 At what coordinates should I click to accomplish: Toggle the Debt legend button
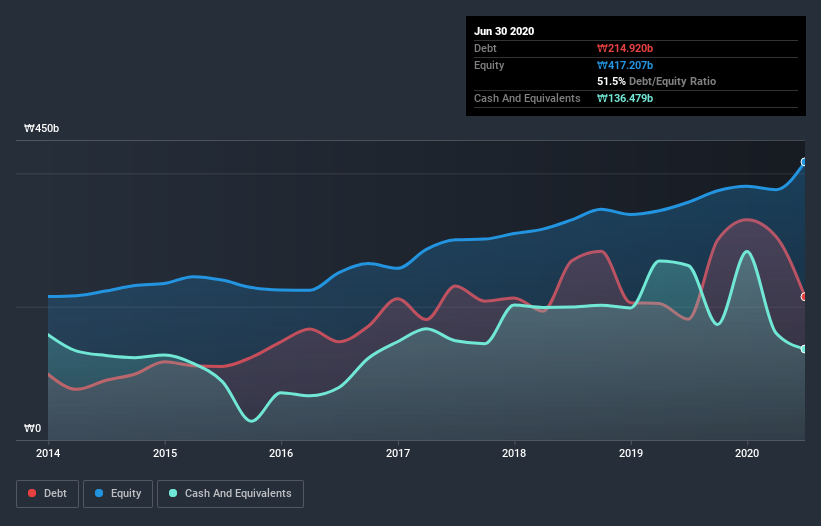pos(47,494)
